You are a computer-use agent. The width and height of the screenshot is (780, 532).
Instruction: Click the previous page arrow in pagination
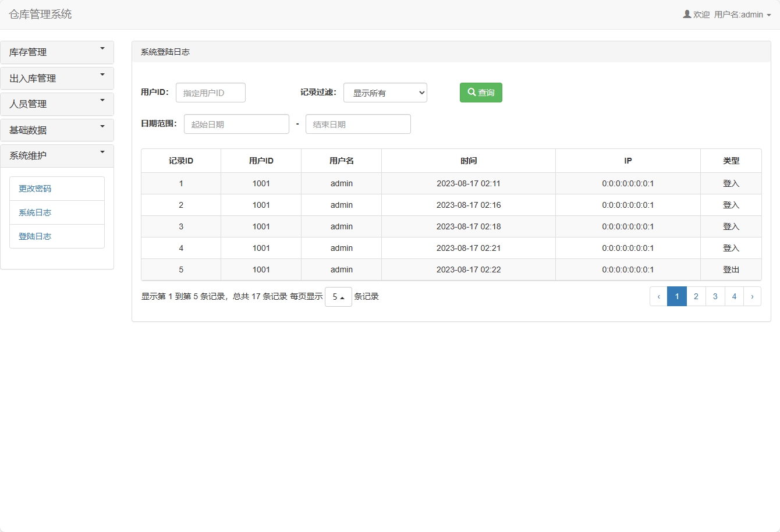tap(658, 296)
